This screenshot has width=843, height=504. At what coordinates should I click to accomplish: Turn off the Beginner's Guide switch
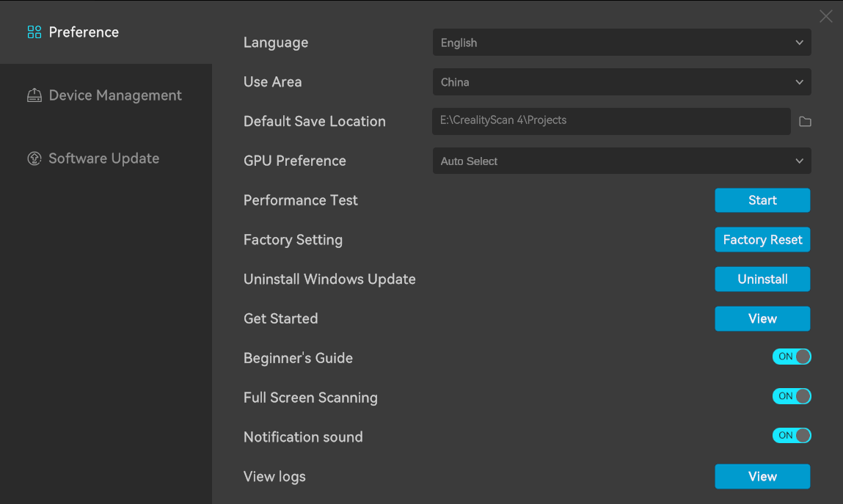(791, 357)
